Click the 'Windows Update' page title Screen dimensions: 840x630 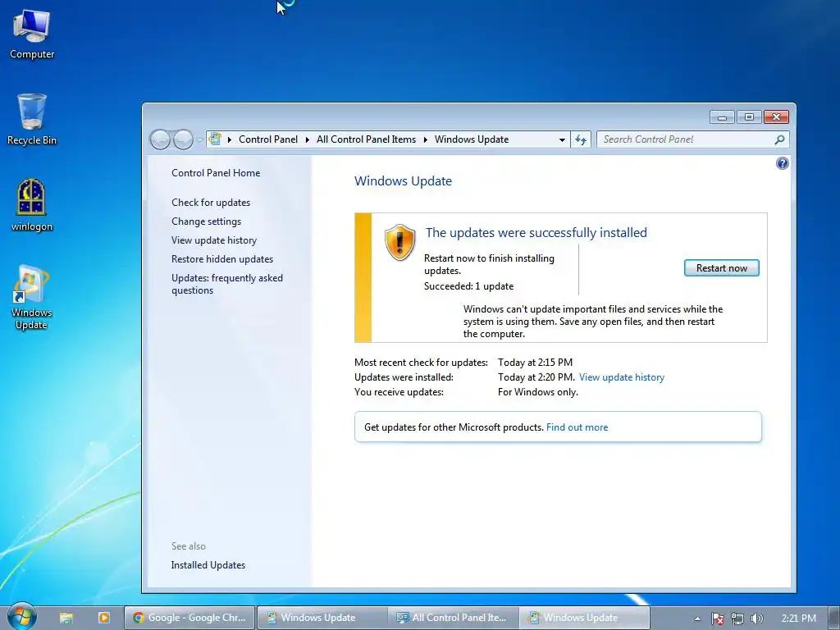tap(403, 181)
